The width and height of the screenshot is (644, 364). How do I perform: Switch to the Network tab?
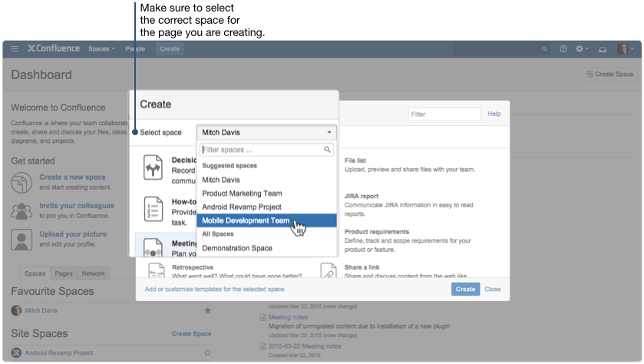click(x=93, y=273)
